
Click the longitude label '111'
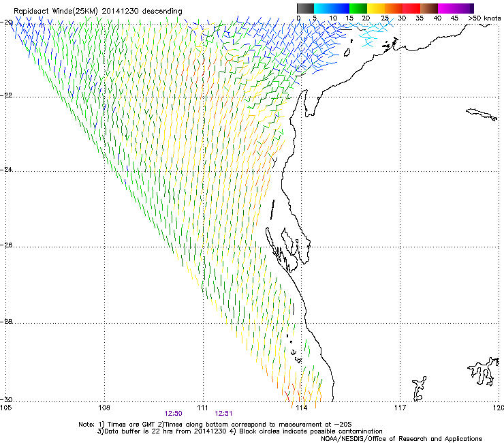202,408
